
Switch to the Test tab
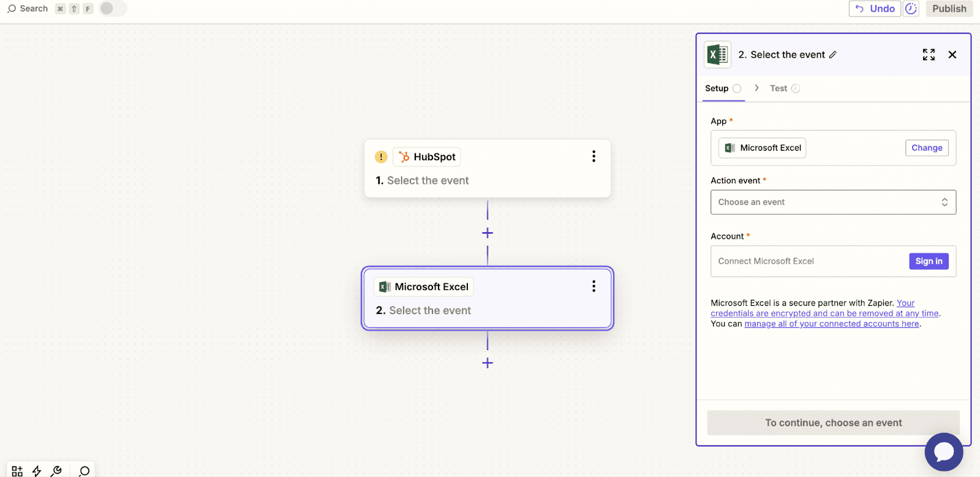785,88
